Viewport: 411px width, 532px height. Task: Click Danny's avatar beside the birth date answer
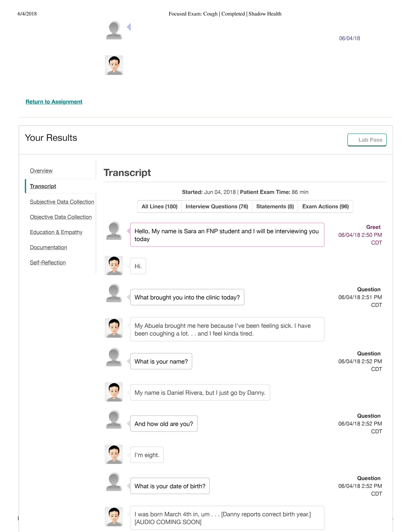click(x=114, y=517)
